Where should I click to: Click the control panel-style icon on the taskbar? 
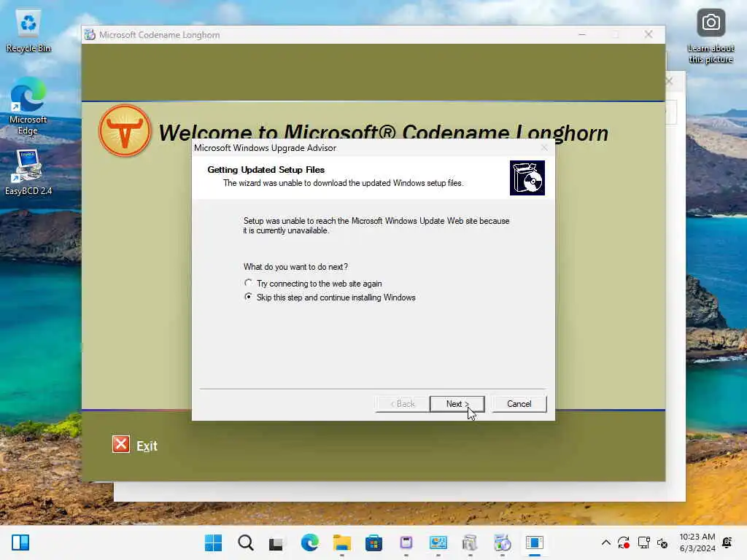[x=438, y=542]
